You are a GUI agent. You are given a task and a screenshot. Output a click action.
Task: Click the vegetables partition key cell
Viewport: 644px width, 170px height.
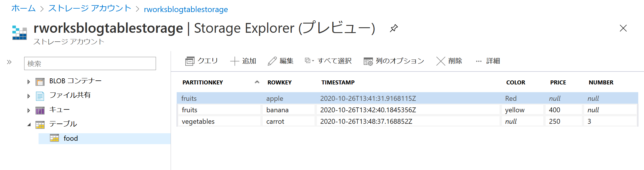click(x=198, y=121)
